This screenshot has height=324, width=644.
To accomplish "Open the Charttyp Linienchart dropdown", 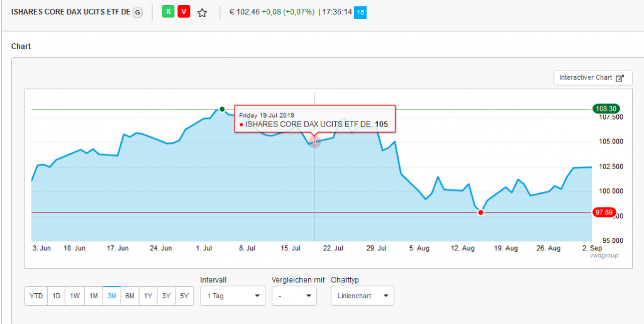I will 362,296.
